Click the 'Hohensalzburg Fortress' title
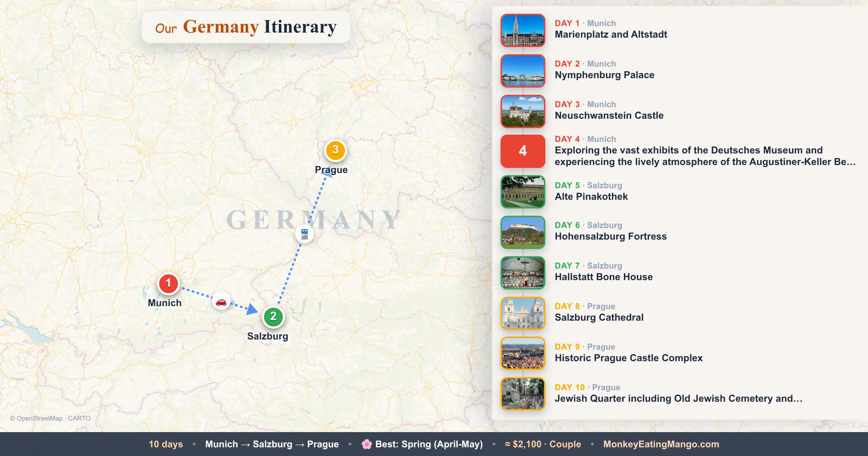The width and height of the screenshot is (868, 456). 610,236
